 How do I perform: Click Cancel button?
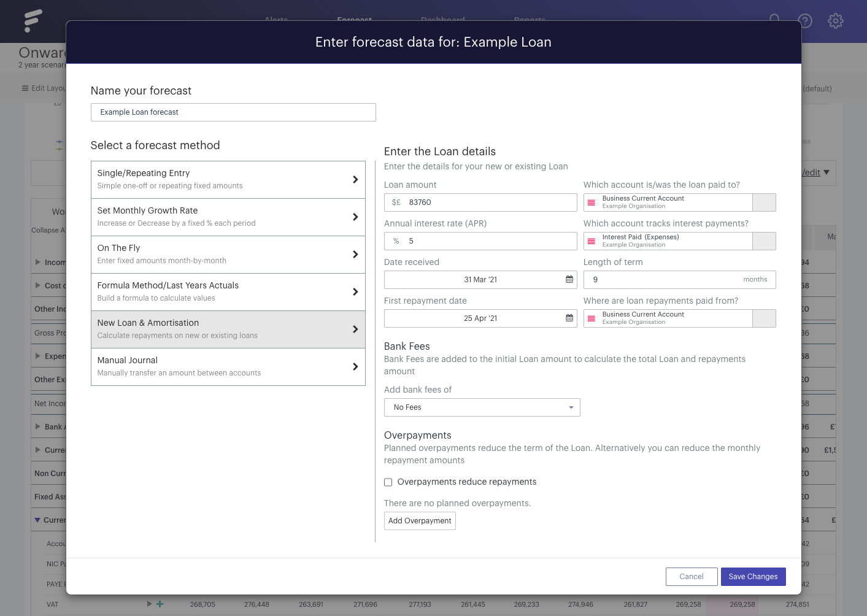[x=692, y=577]
